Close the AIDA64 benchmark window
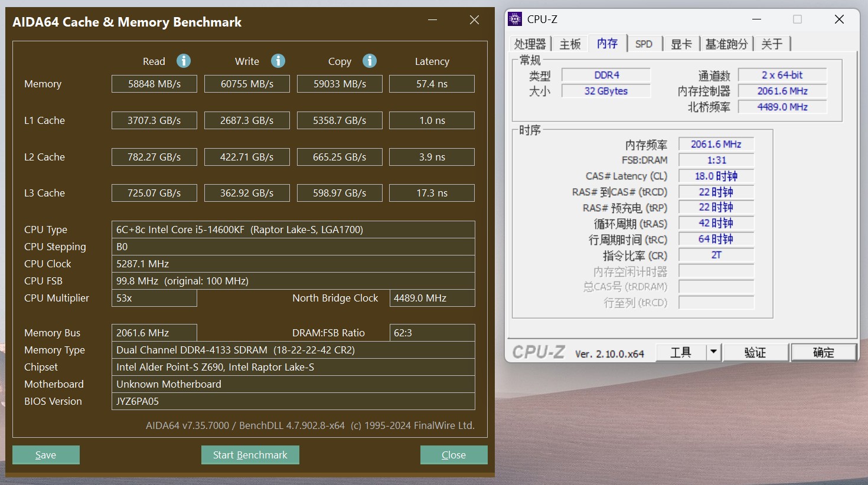Screen dimensions: 868x485 (x=474, y=20)
